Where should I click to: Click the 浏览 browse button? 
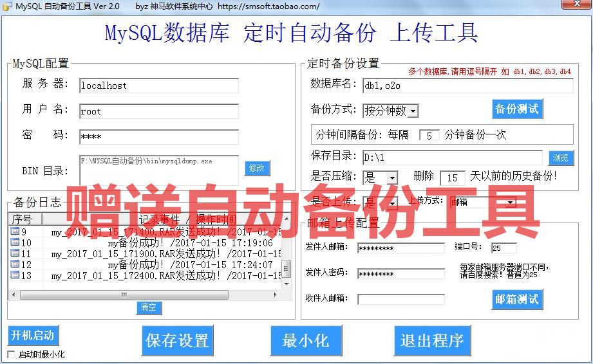[x=561, y=158]
